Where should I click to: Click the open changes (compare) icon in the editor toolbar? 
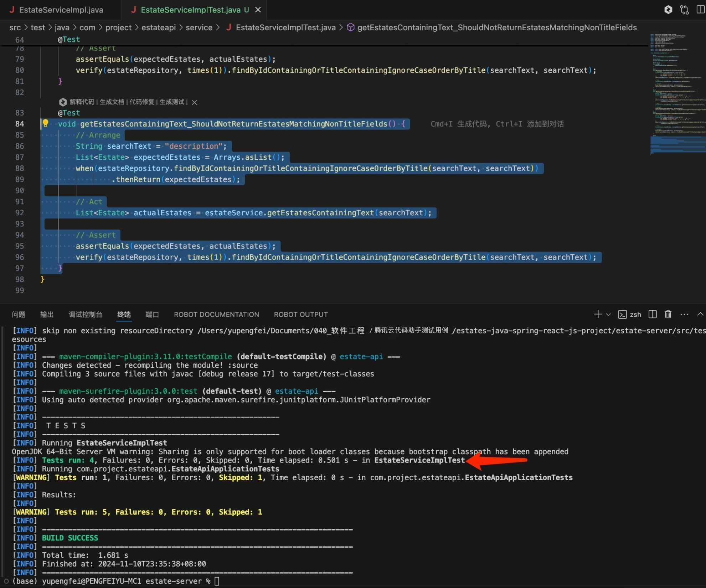click(684, 10)
